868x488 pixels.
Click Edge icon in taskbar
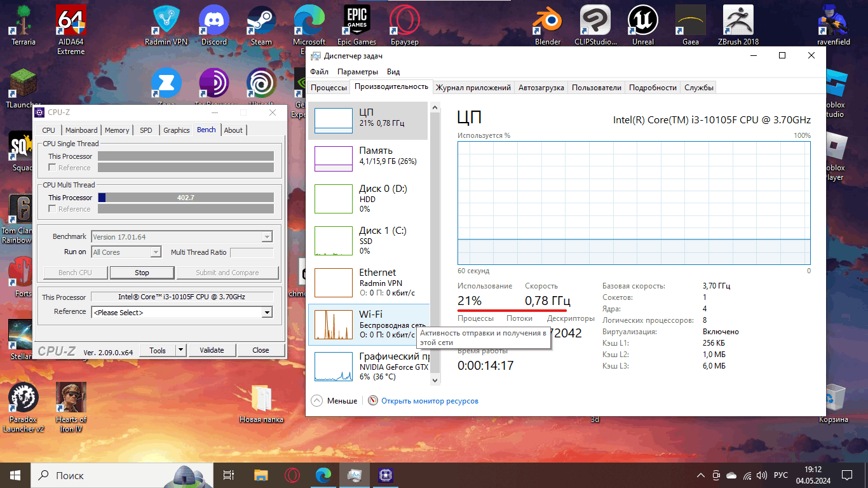point(323,475)
